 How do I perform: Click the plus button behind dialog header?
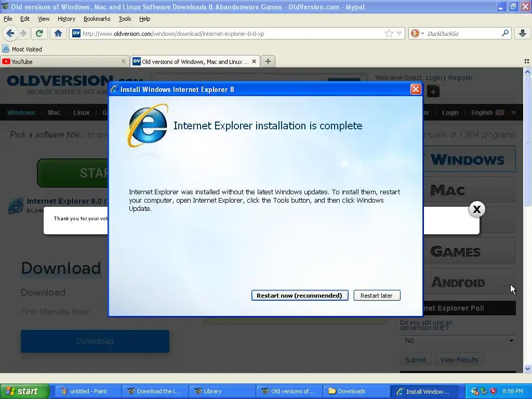(x=433, y=91)
